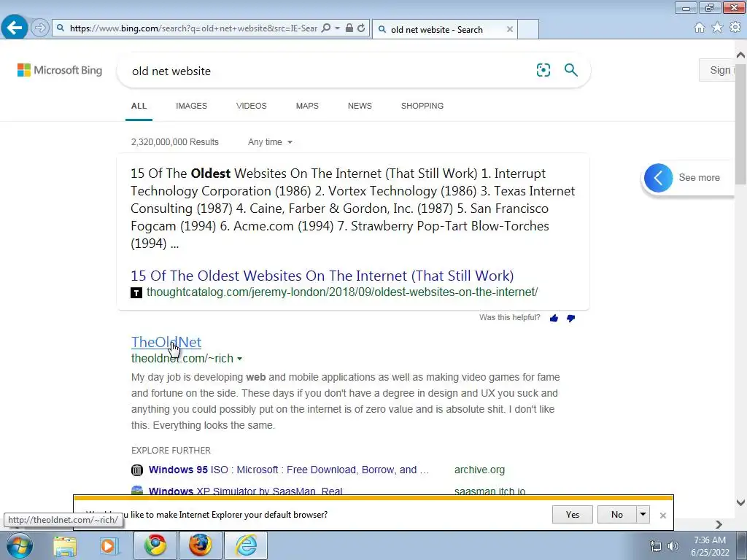Click Internet Explorer icon in the taskbar
Image resolution: width=747 pixels, height=560 pixels.
point(246,545)
